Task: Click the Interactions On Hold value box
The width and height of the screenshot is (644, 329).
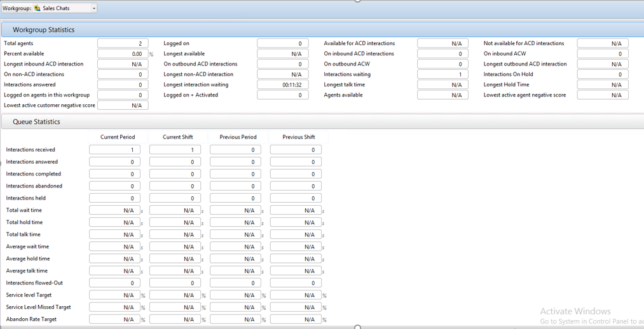Action: click(x=603, y=74)
